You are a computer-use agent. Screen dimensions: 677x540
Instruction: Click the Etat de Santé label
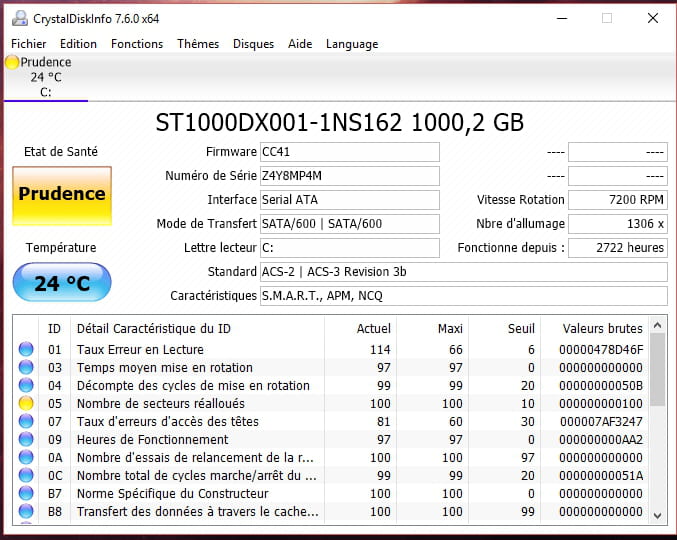click(61, 152)
